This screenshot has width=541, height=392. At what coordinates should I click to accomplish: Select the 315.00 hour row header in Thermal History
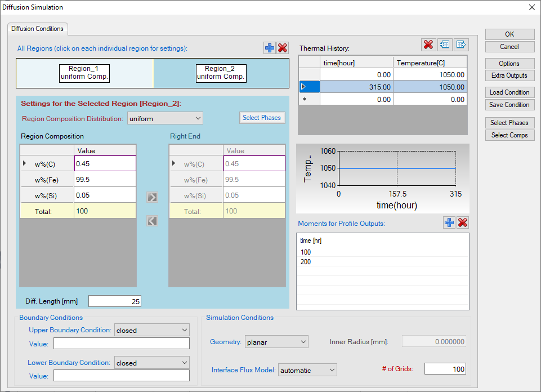[x=308, y=87]
